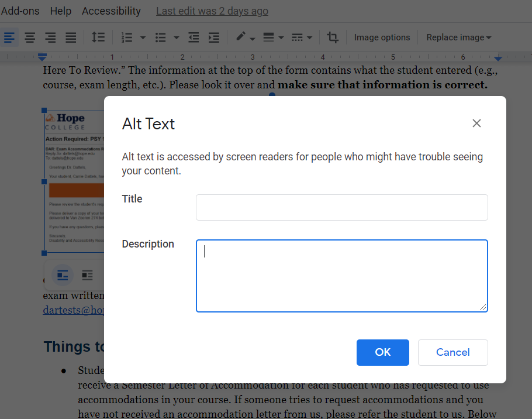Increase the indent
Image resolution: width=532 pixels, height=419 pixels.
coord(214,37)
